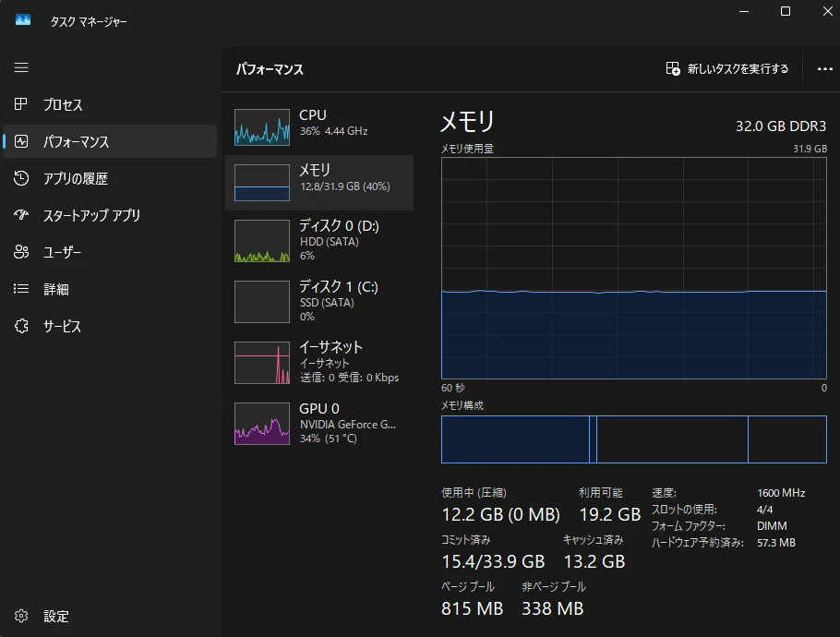The image size is (840, 637).
Task: Click the ユーザー people icon
Action: [21, 252]
